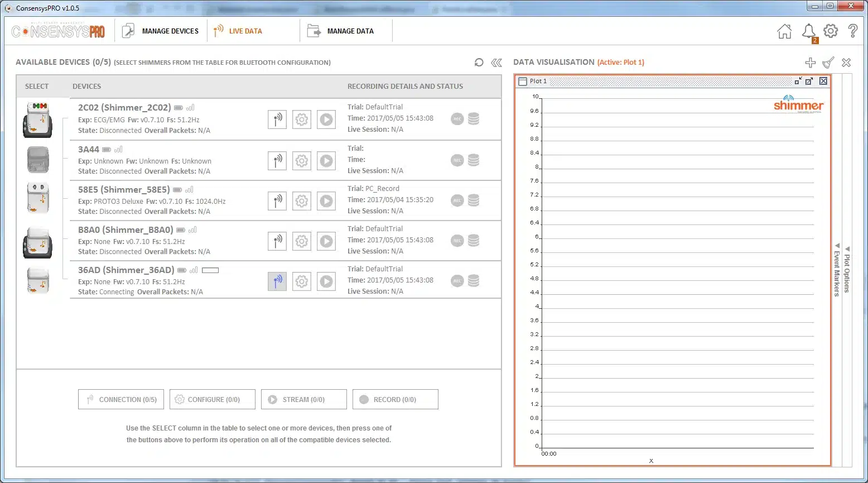Open the Manage Data tab

tap(341, 31)
